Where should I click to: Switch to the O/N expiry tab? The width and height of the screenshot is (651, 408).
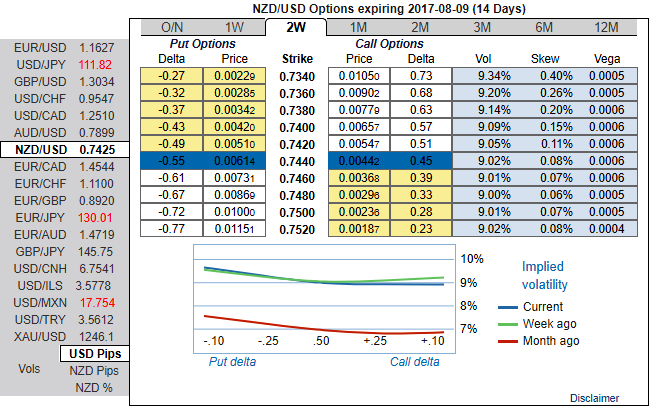(x=172, y=27)
